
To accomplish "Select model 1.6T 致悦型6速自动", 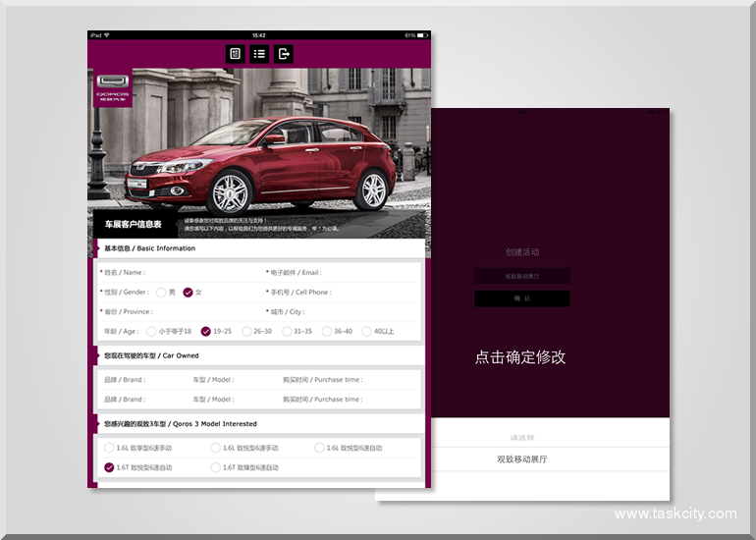I will tap(109, 467).
